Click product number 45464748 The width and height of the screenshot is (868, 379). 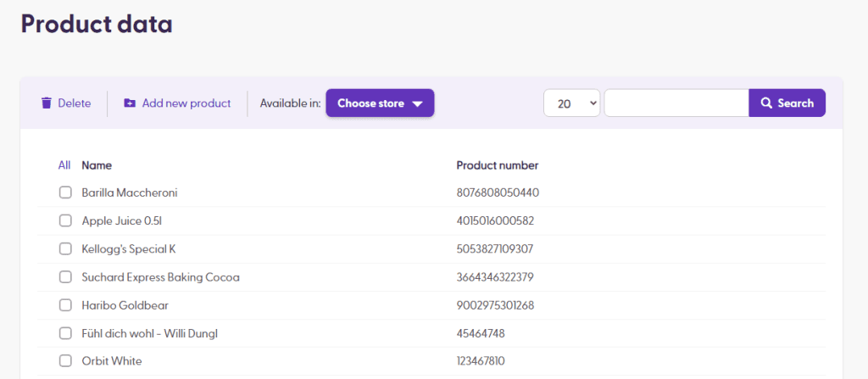(x=481, y=333)
